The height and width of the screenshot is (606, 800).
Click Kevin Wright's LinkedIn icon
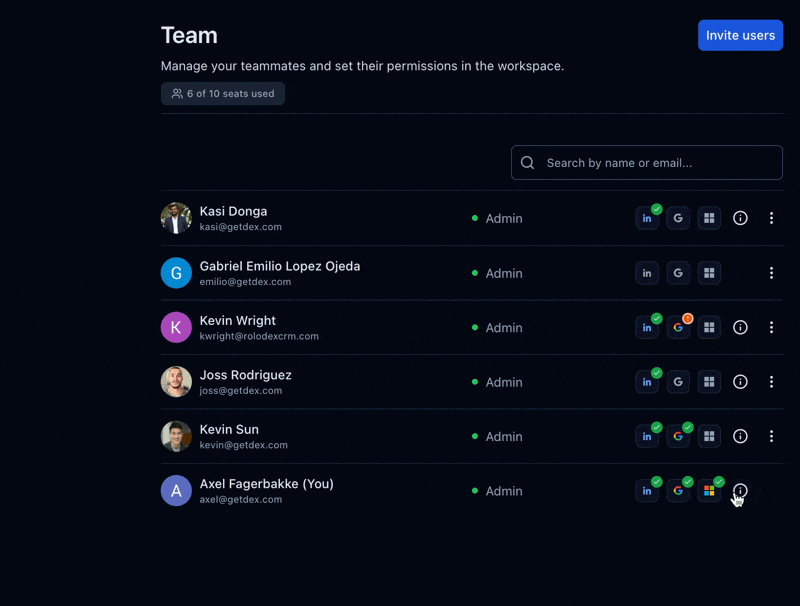647,327
